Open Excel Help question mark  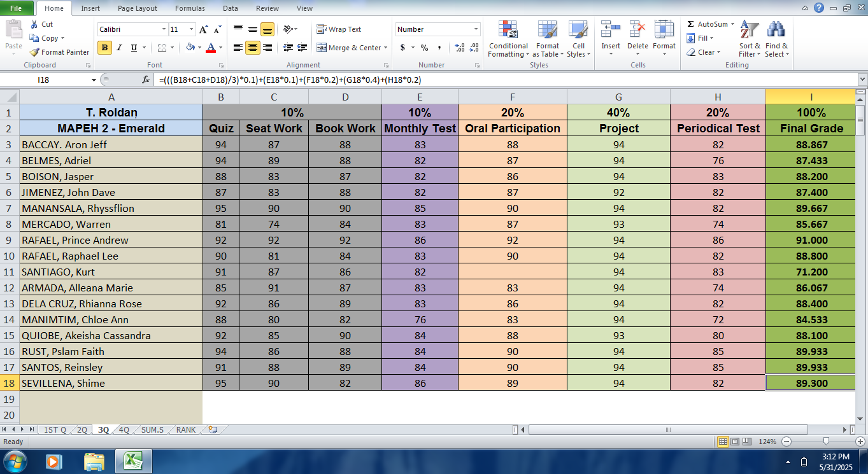[x=819, y=8]
